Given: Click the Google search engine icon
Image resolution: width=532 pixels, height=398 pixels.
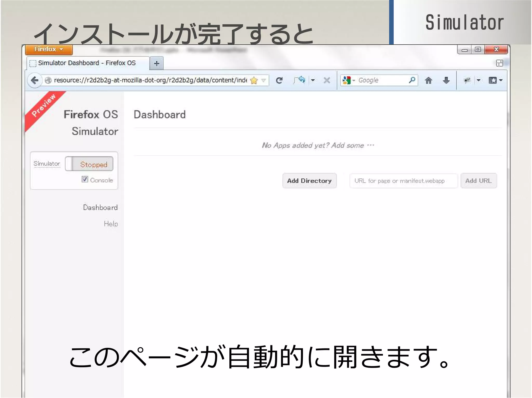Looking at the screenshot, I should click(x=347, y=80).
